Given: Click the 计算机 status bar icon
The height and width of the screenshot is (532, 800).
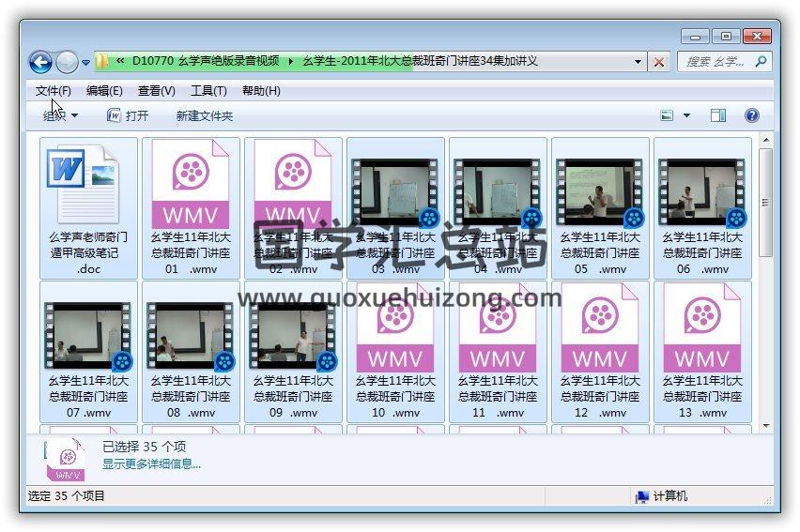Looking at the screenshot, I should (642, 496).
